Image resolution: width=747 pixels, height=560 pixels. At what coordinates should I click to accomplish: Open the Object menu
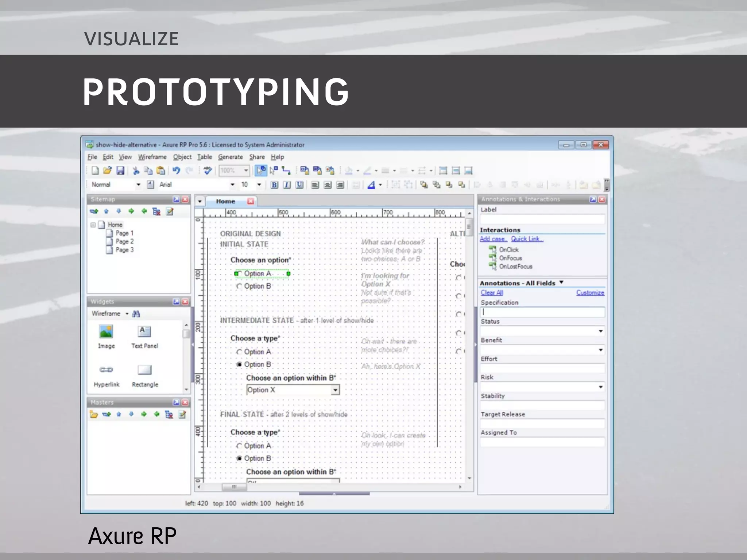click(x=182, y=157)
